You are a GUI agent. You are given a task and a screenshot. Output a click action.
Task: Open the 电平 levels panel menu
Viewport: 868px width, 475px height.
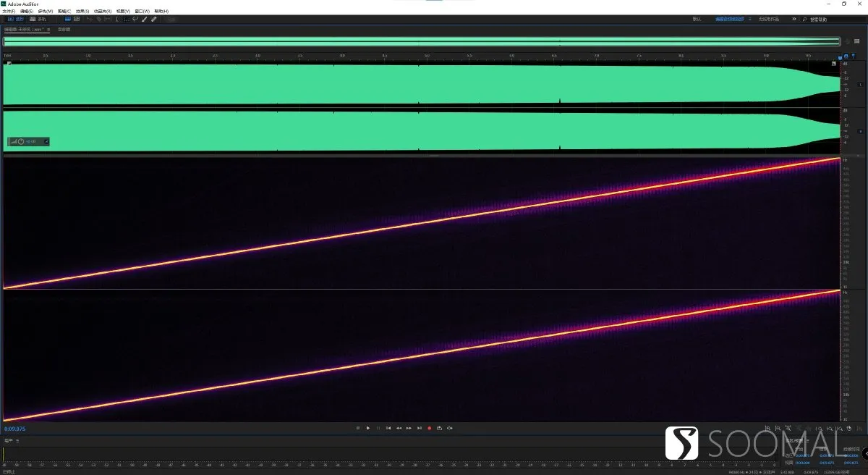[x=17, y=440]
